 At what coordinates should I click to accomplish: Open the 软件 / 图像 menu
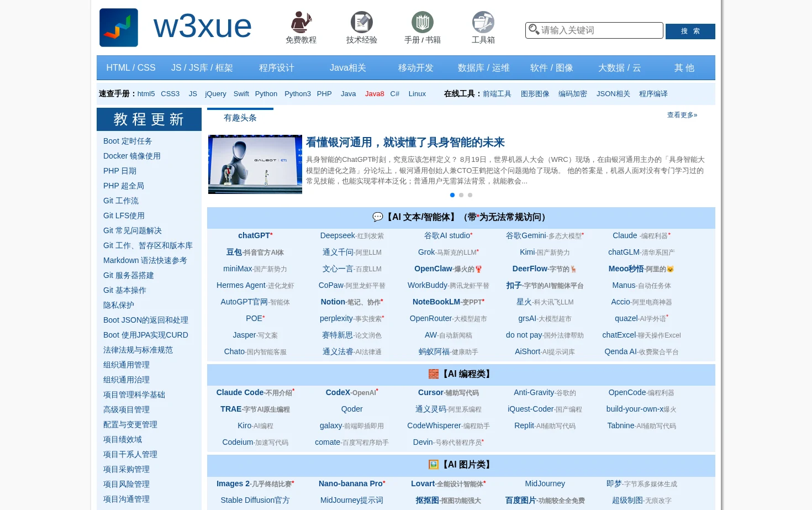tap(552, 68)
